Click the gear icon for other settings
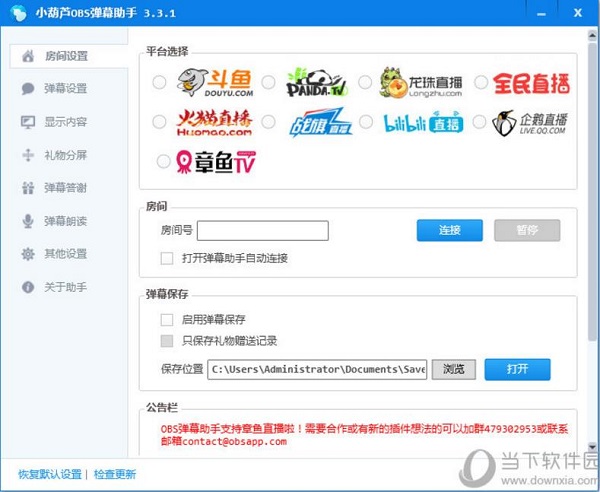 (x=28, y=254)
